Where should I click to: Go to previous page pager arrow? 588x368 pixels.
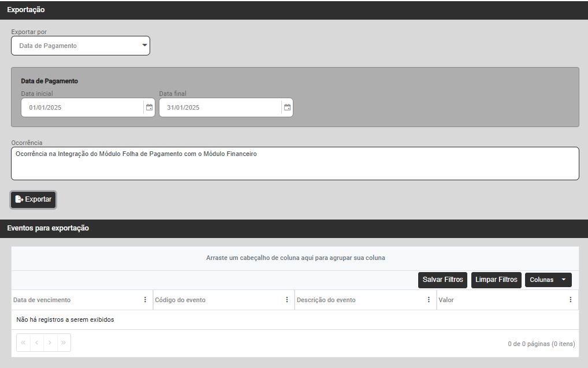coord(37,343)
